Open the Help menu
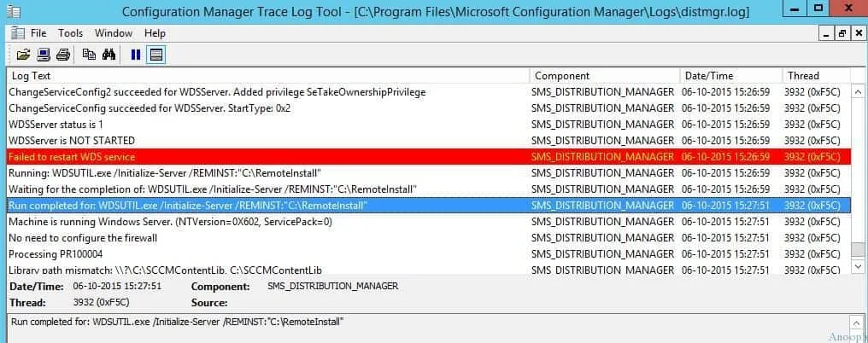This screenshot has width=868, height=343. click(155, 33)
